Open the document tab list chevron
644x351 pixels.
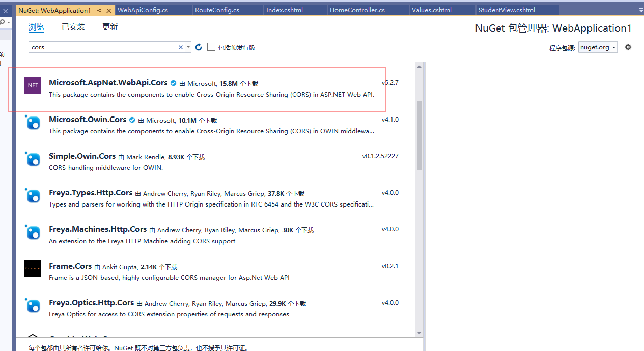click(x=640, y=9)
